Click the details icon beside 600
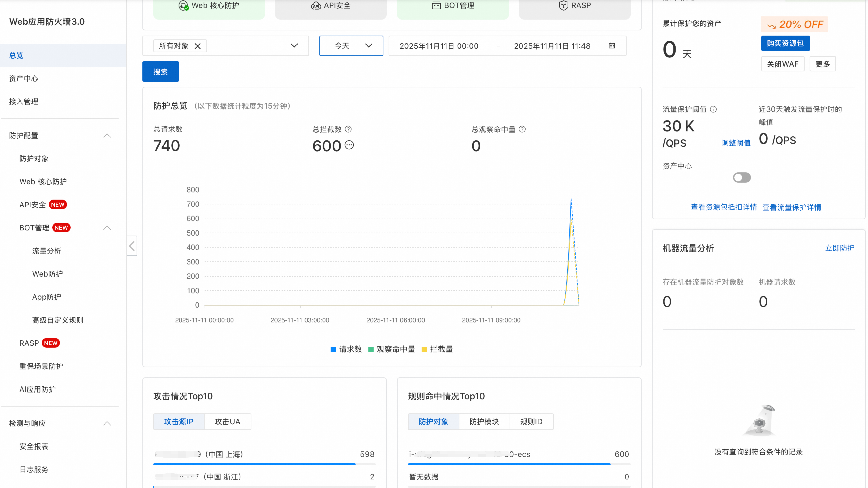This screenshot has width=868, height=488. [x=349, y=145]
